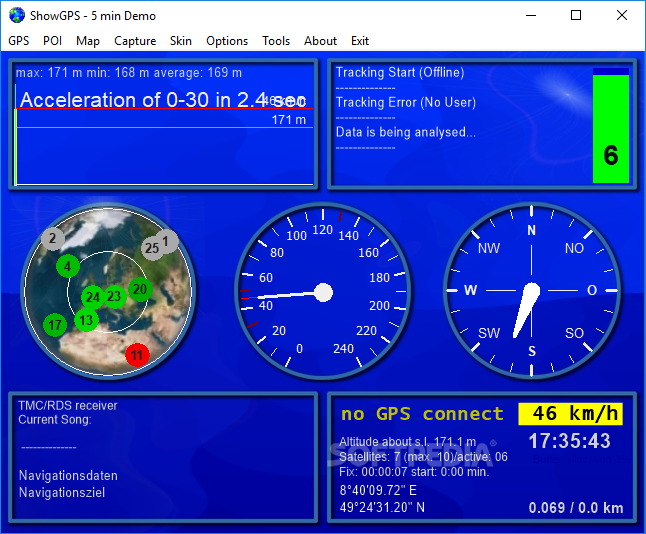
Task: Select red satellite 11 on globe
Action: [137, 355]
